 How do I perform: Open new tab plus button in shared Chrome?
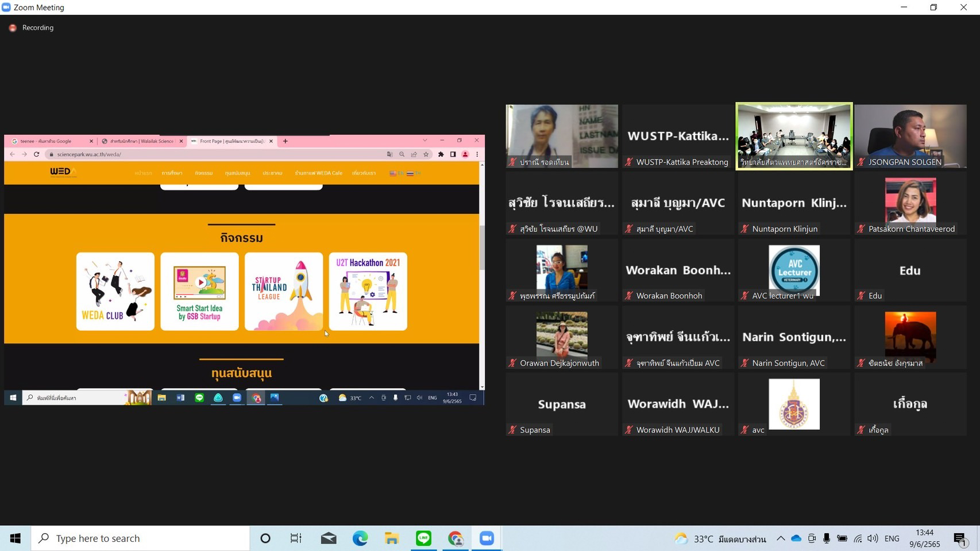point(285,141)
